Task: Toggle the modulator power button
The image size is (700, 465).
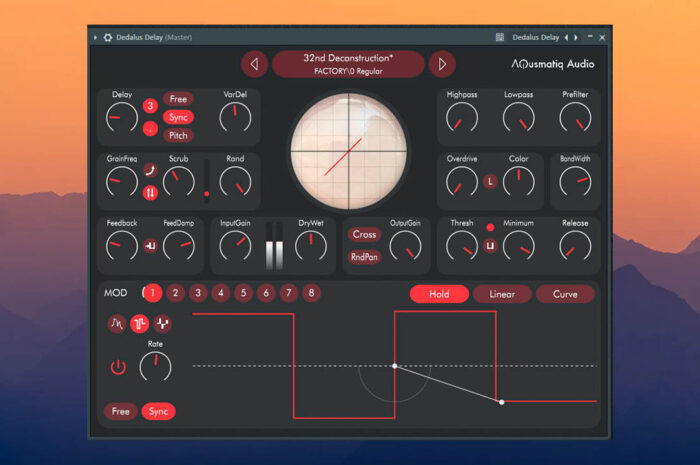Action: pos(118,367)
